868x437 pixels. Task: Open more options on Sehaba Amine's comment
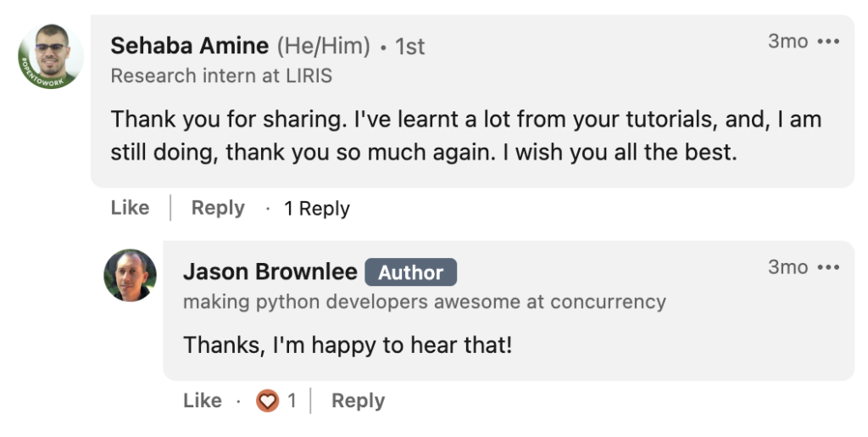coord(828,42)
